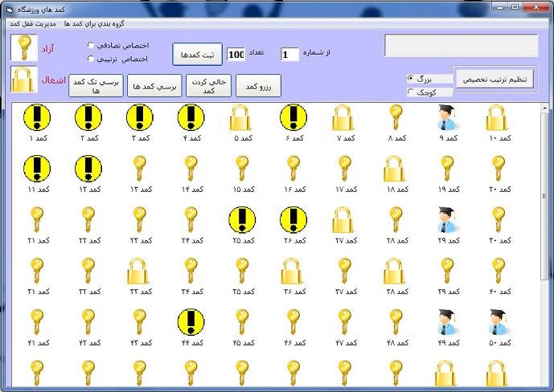Choose locker 6 exclamation icon
This screenshot has height=392, width=554.
[293, 117]
